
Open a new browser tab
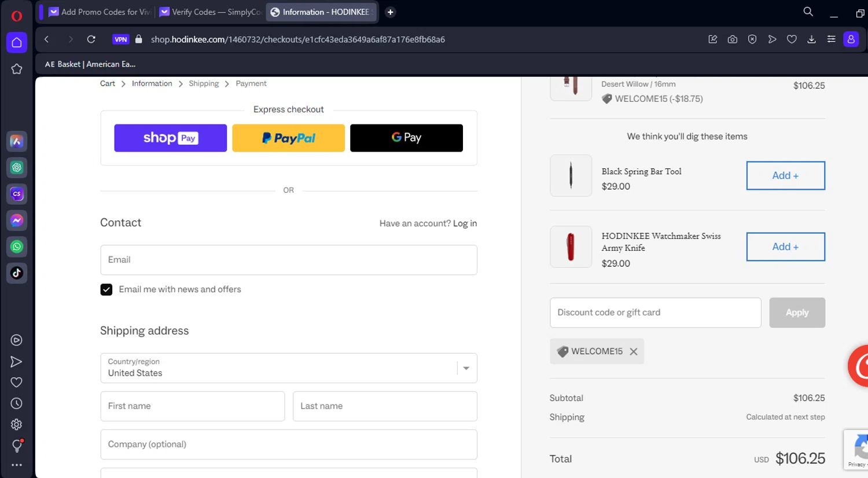tap(391, 12)
